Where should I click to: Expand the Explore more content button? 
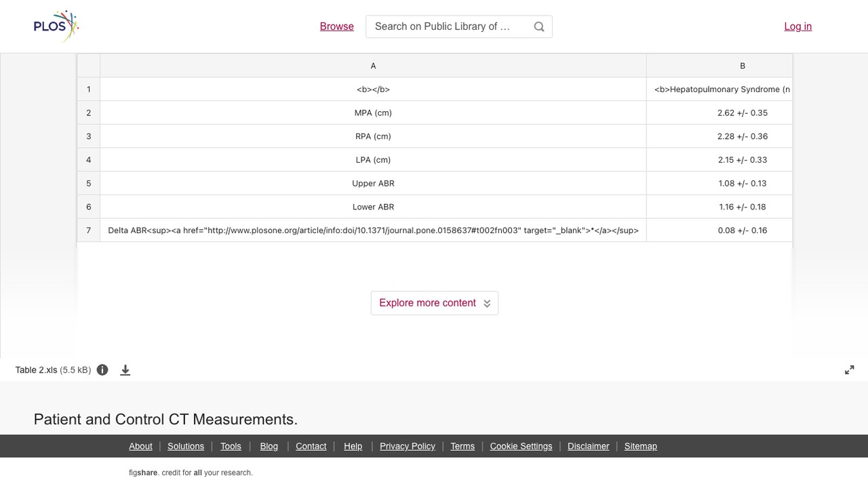435,303
